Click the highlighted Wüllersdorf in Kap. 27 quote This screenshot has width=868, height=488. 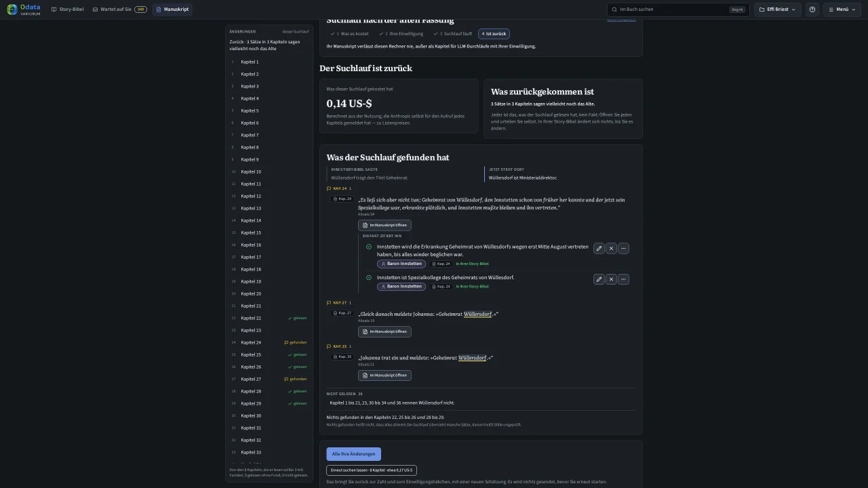click(477, 314)
